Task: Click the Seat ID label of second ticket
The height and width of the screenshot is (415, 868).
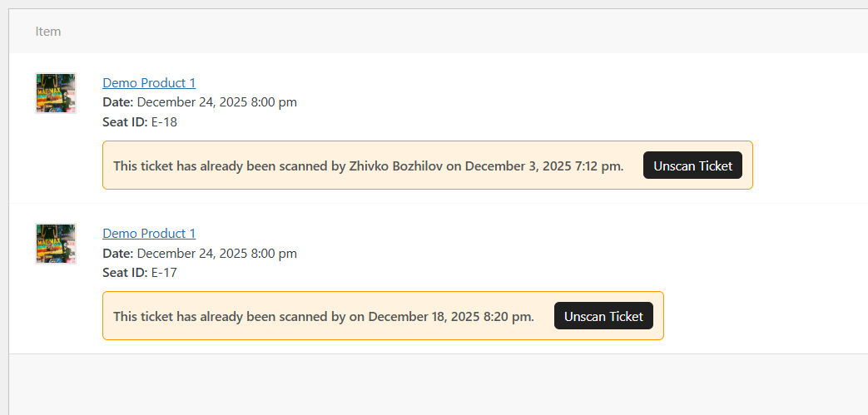Action: pos(125,273)
